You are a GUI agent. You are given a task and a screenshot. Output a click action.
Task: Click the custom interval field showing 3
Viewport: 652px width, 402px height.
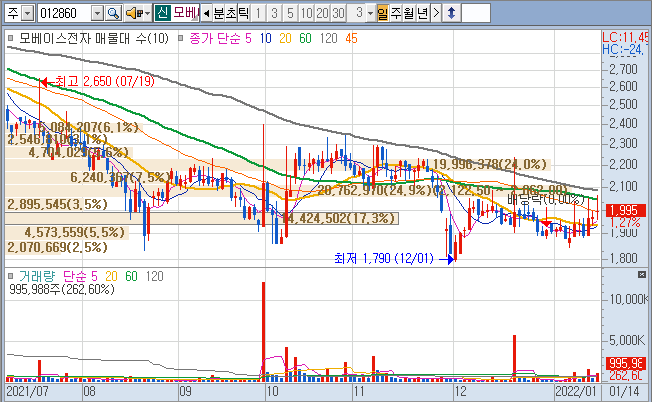356,13
